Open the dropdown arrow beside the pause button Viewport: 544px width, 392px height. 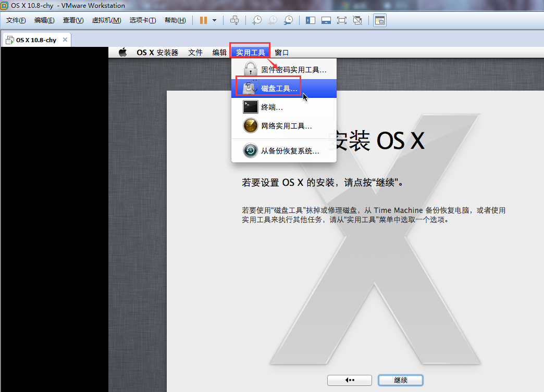click(214, 20)
